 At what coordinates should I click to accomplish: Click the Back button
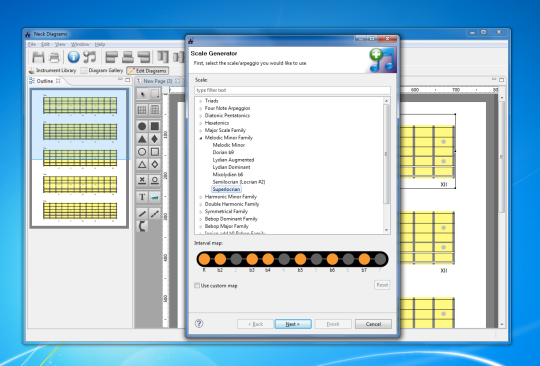click(255, 324)
